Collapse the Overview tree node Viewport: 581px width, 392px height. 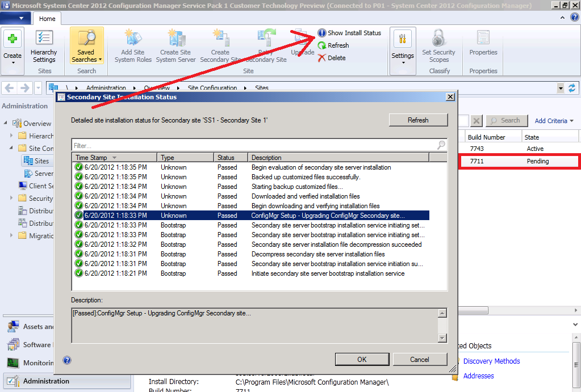coord(6,123)
